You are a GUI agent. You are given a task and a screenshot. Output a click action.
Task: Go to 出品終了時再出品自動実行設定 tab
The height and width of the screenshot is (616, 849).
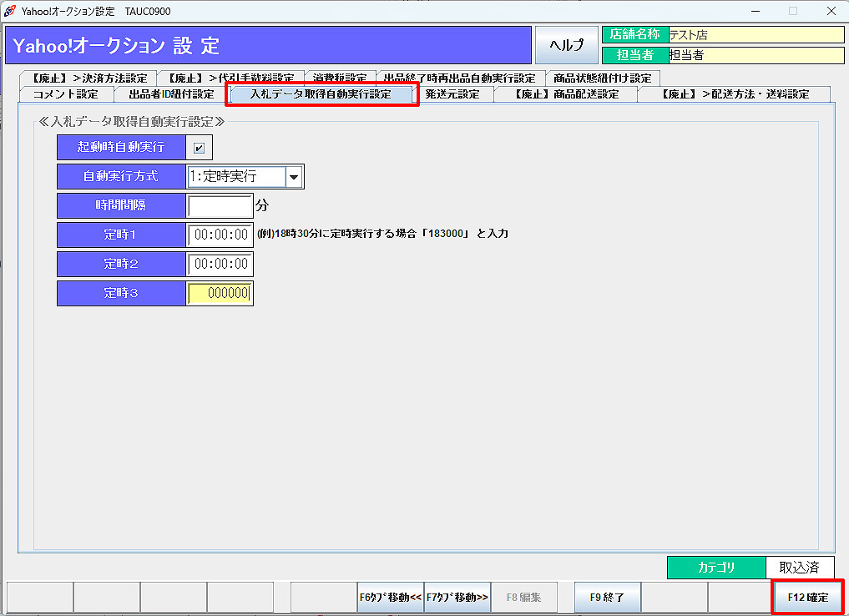coord(458,78)
